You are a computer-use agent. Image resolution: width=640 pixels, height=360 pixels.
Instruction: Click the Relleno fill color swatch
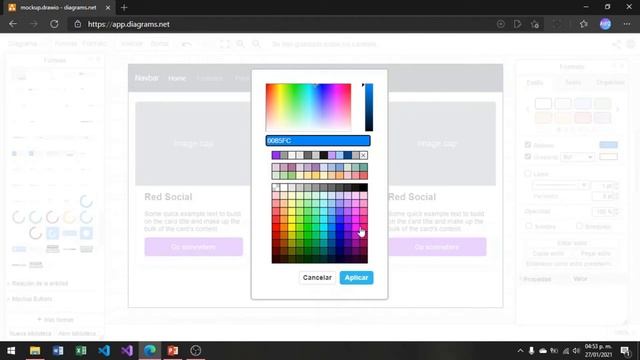click(x=608, y=145)
